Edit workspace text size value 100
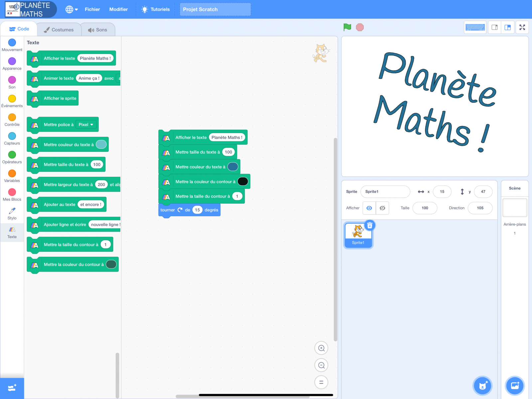 (x=228, y=152)
